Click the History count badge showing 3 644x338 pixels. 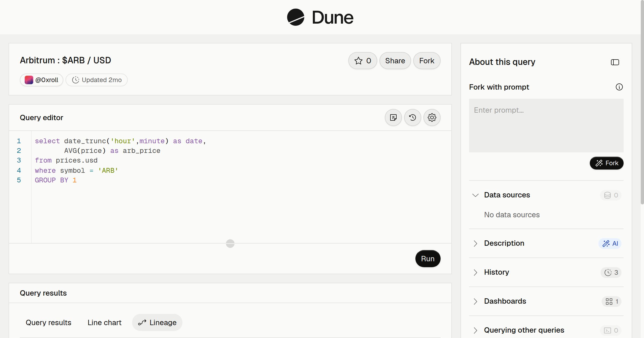click(611, 273)
